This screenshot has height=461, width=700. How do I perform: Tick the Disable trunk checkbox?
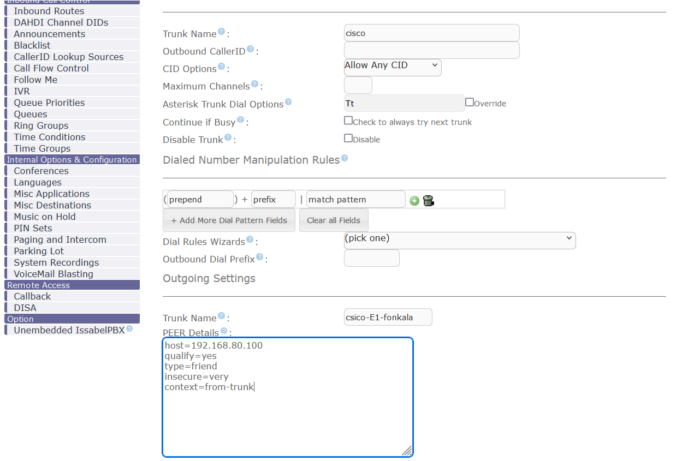tap(348, 138)
